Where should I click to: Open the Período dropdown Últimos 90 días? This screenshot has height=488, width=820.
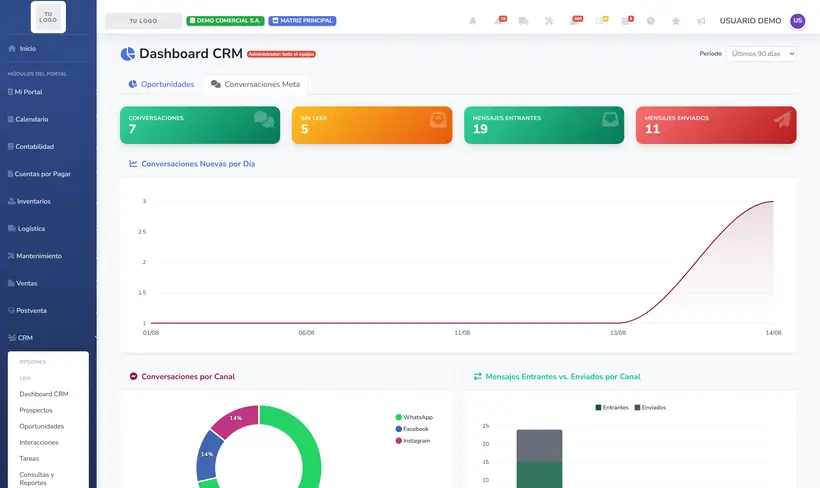[x=761, y=53]
